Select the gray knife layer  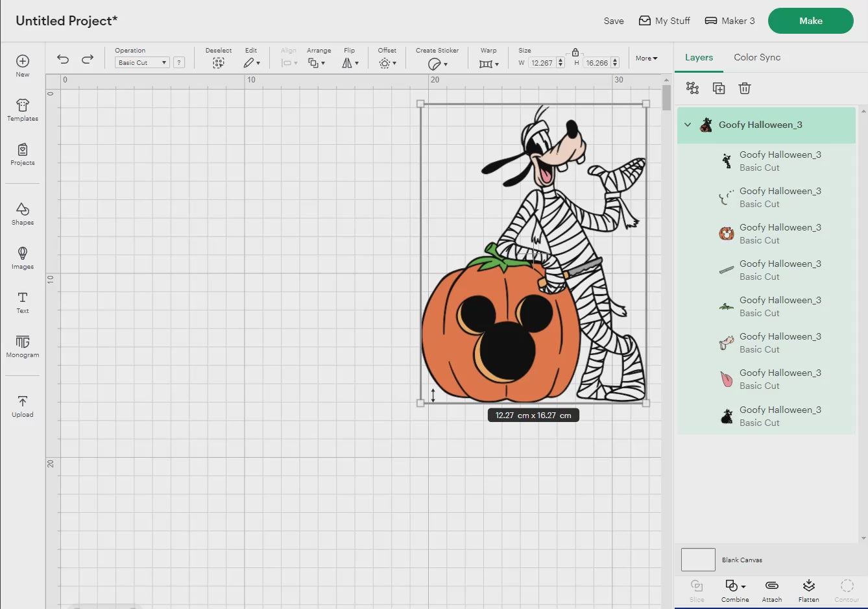coord(767,270)
